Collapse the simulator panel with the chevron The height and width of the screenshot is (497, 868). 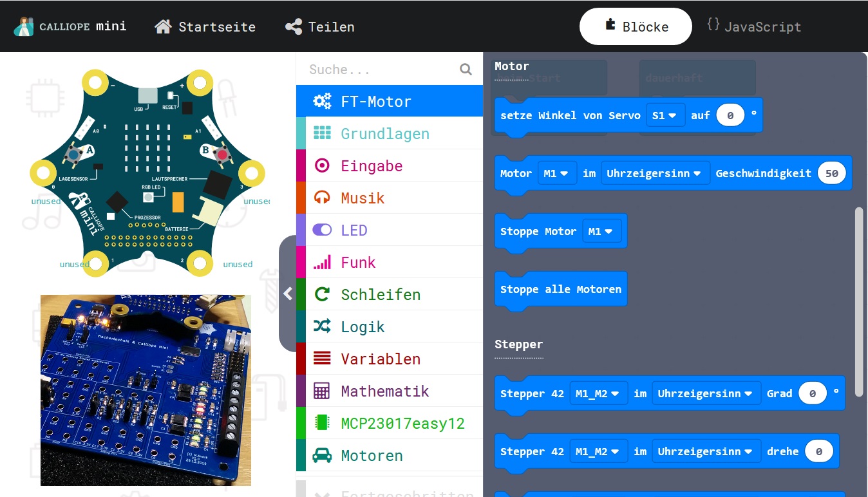click(288, 294)
